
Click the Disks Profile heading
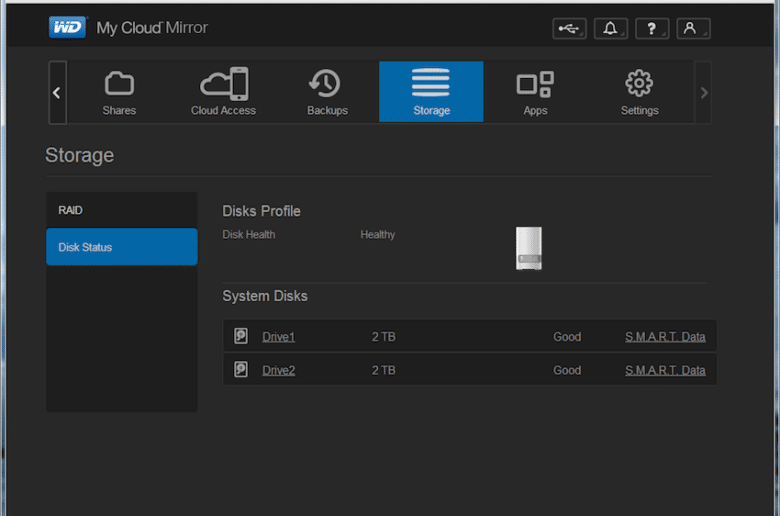click(x=261, y=211)
